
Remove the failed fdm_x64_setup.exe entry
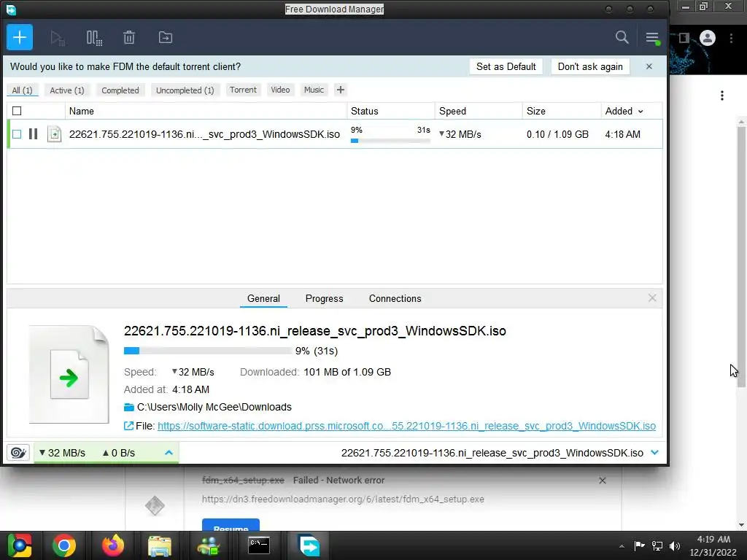[602, 481]
